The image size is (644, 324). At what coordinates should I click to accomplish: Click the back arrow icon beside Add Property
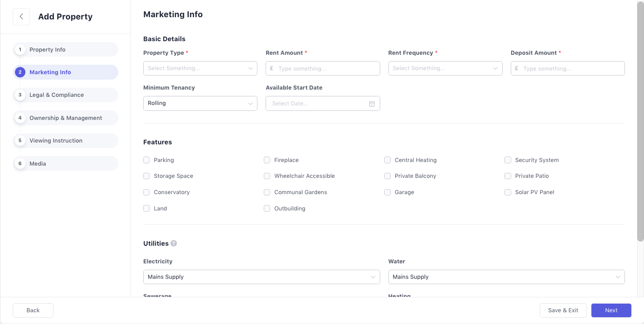[x=21, y=17]
